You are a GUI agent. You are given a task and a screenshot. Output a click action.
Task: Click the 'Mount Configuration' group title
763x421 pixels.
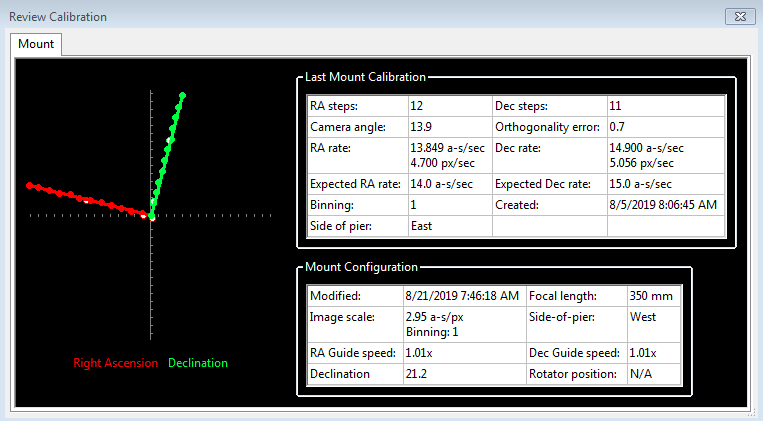(x=362, y=267)
